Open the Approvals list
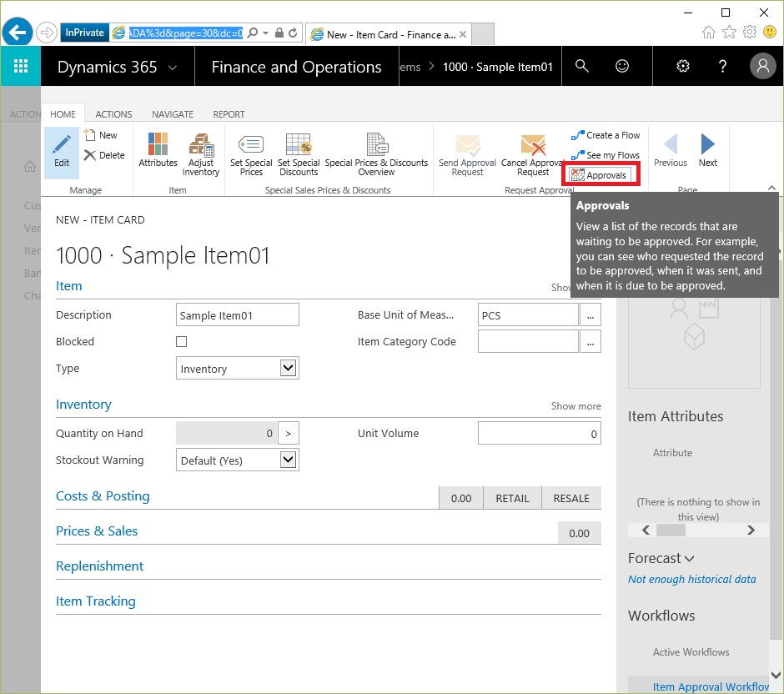 600,175
